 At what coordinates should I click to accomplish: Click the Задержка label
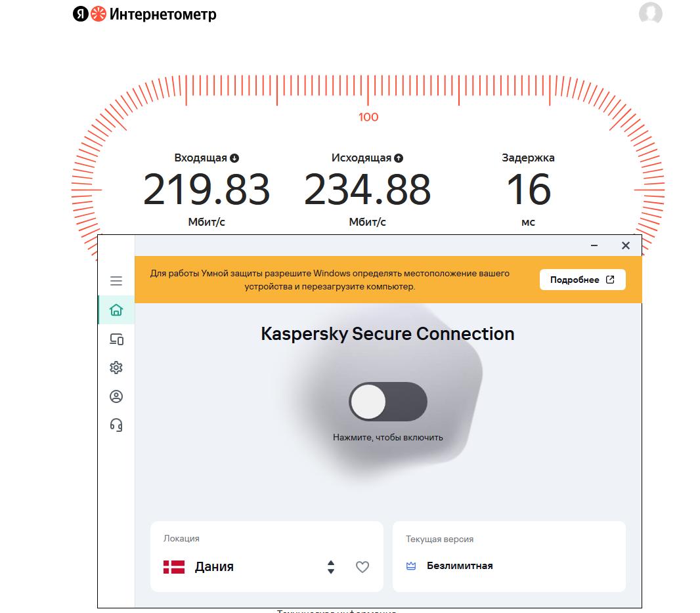[528, 158]
